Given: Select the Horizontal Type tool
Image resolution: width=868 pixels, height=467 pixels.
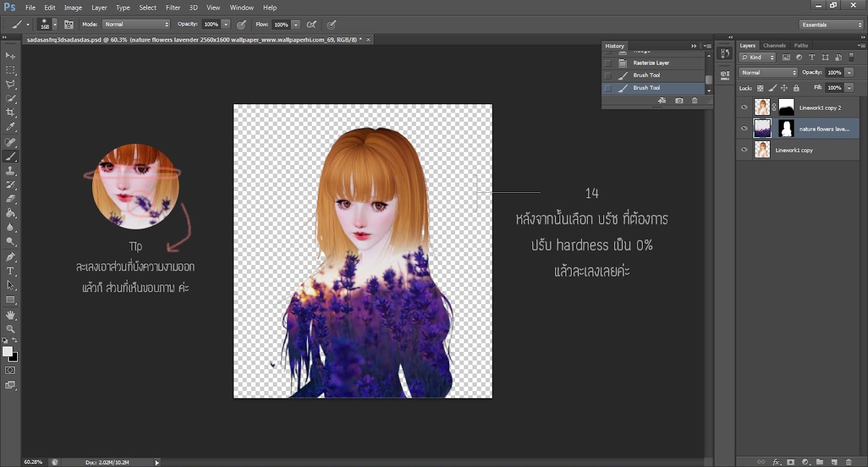Looking at the screenshot, I should pyautogui.click(x=10, y=271).
